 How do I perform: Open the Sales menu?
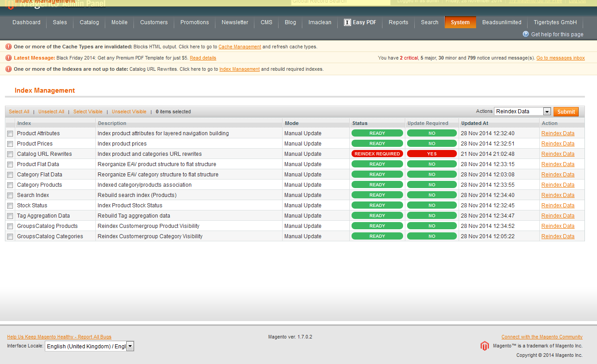(60, 22)
